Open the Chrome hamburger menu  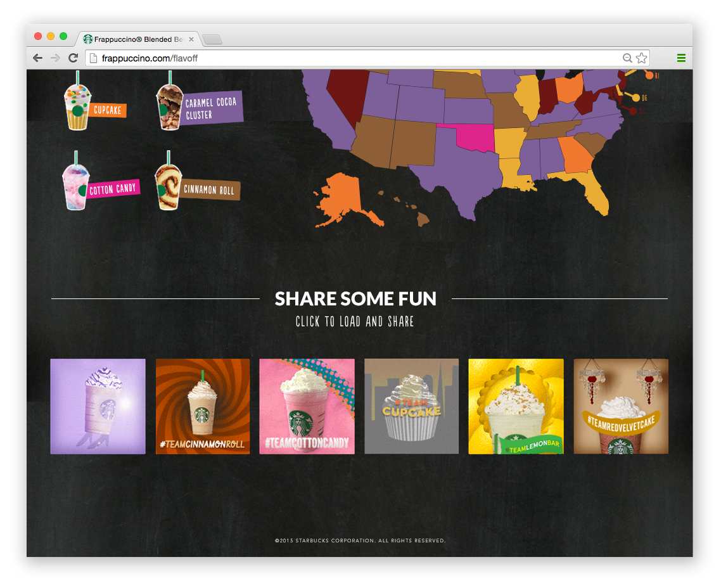682,58
